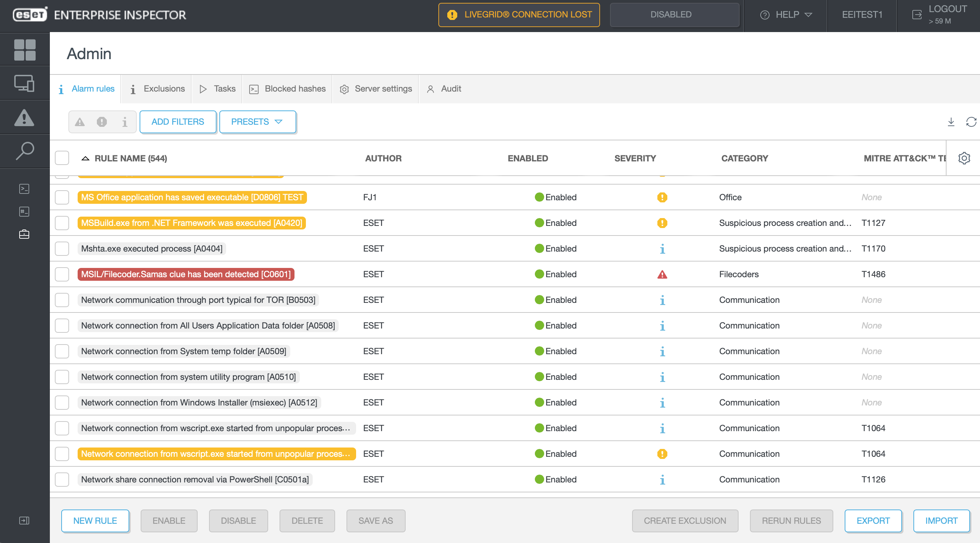Click the info severity icon for Mshta.exe row
This screenshot has height=543, width=980.
(x=662, y=249)
